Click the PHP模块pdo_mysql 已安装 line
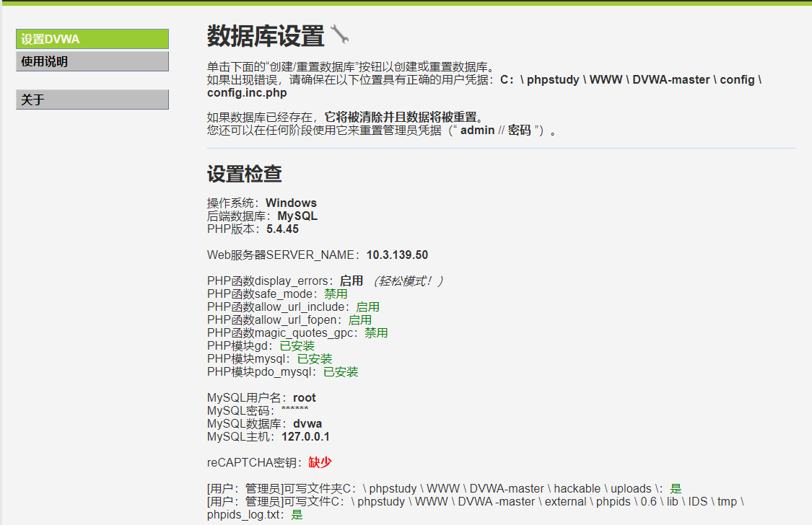The width and height of the screenshot is (812, 525). [283, 371]
